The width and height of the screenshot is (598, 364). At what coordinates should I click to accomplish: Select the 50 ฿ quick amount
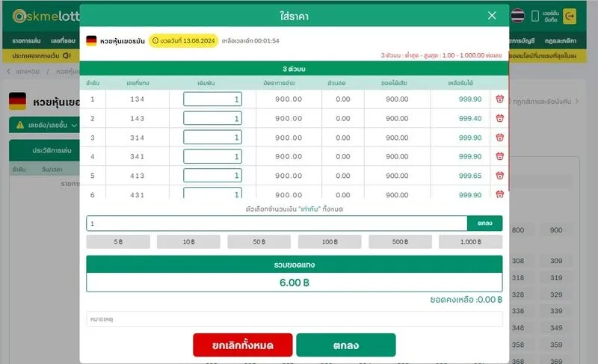click(x=259, y=241)
